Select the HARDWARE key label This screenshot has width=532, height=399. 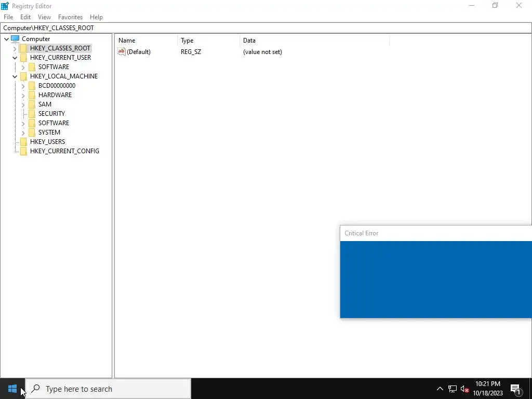point(55,95)
